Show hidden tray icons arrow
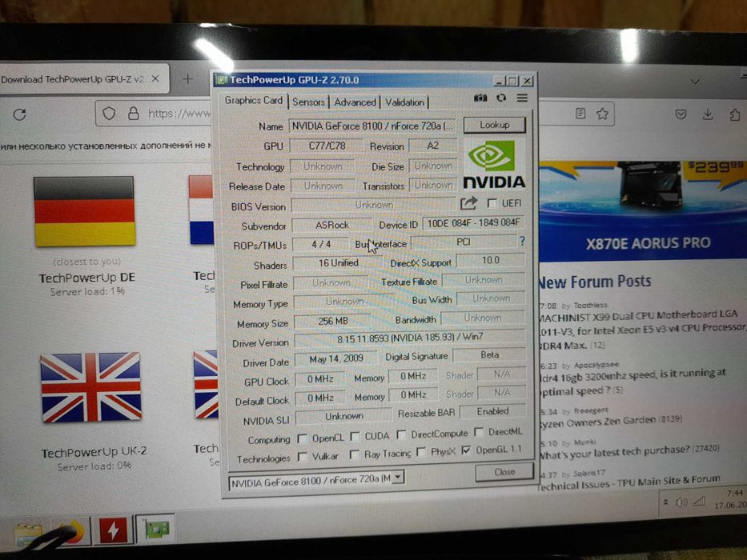This screenshot has height=560, width=747. pyautogui.click(x=665, y=502)
